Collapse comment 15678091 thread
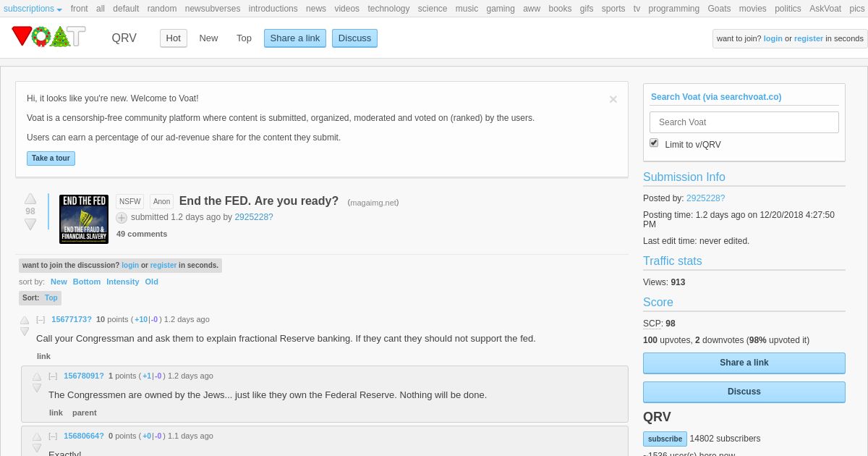868x456 pixels. [x=53, y=376]
